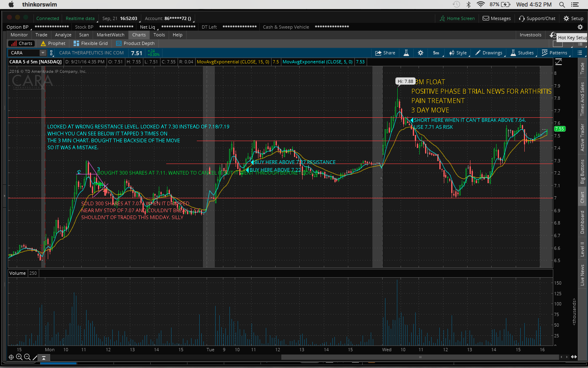The height and width of the screenshot is (368, 588).
Task: Open the Patterns dropdown
Action: point(555,53)
